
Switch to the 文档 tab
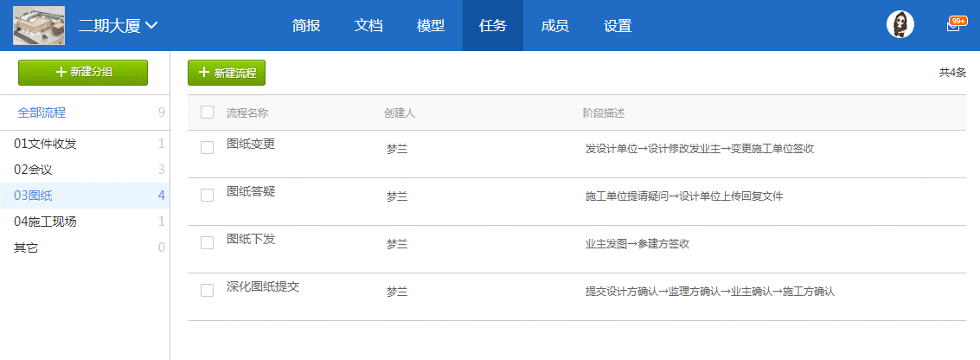click(x=368, y=26)
